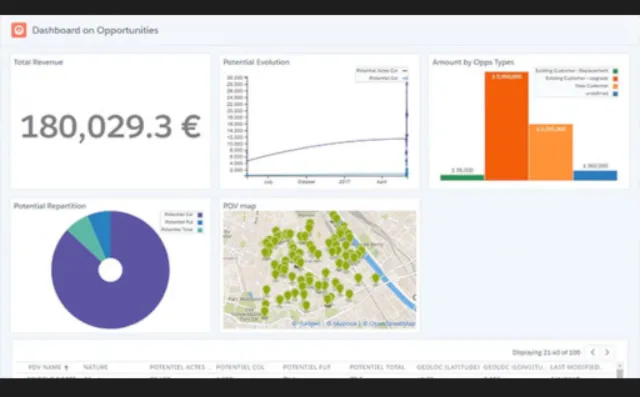Click the Dashboard on Opportunities title
Screen dimensions: 640x397
(x=95, y=30)
